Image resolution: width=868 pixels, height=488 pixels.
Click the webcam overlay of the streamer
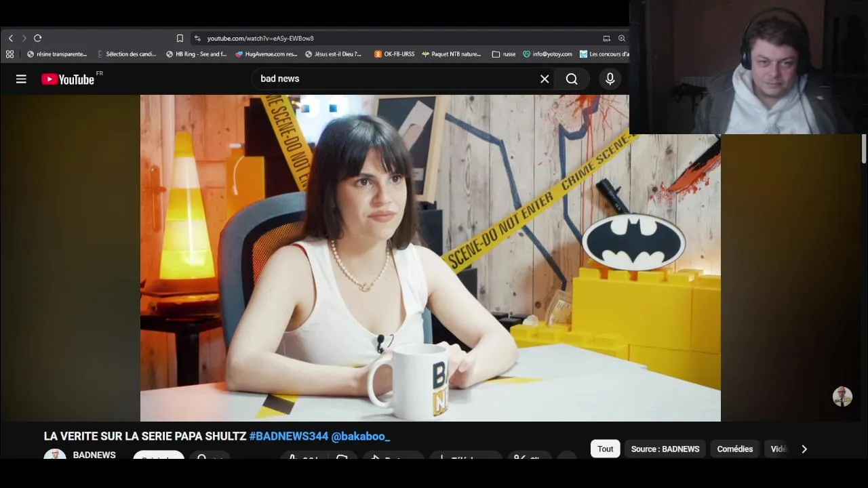(x=749, y=67)
